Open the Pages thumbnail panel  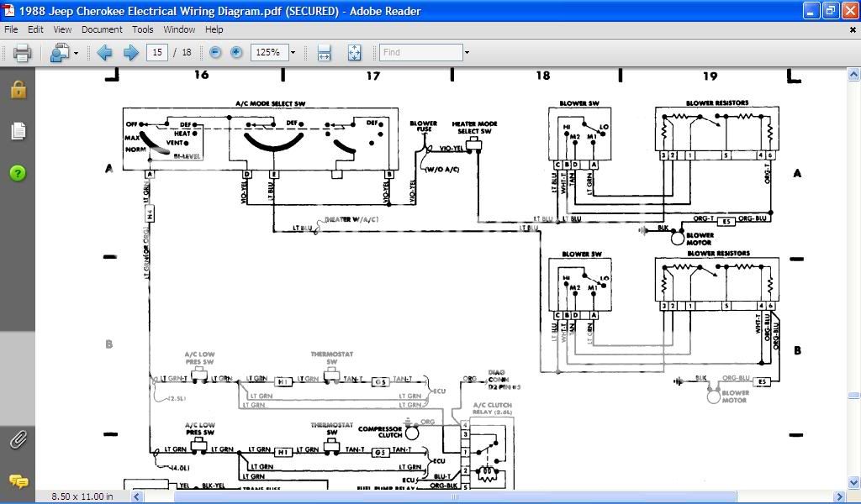(18, 131)
